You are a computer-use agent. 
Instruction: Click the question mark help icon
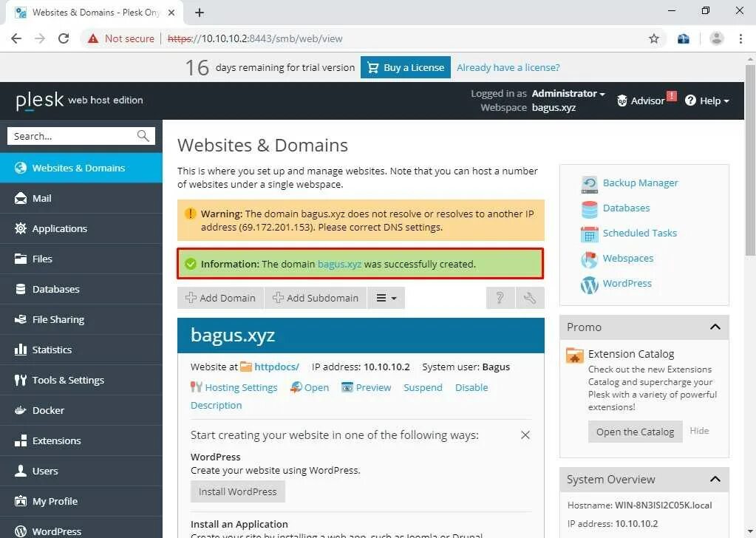pyautogui.click(x=500, y=298)
